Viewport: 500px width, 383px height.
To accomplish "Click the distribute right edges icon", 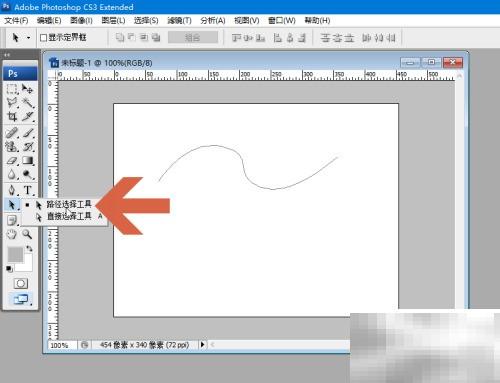I will pyautogui.click(x=391, y=38).
